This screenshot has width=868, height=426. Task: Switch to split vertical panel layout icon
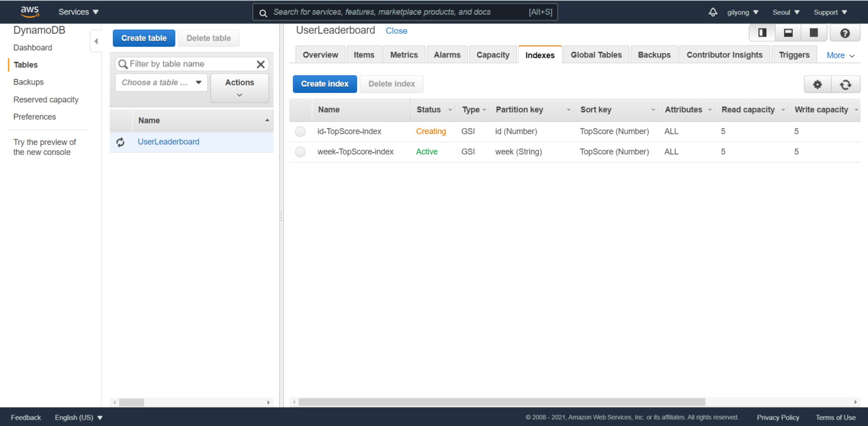(x=762, y=33)
